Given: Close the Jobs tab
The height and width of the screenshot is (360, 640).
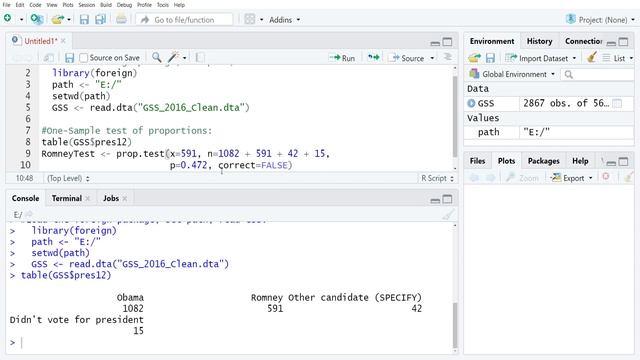Looking at the screenshot, I should (x=124, y=198).
